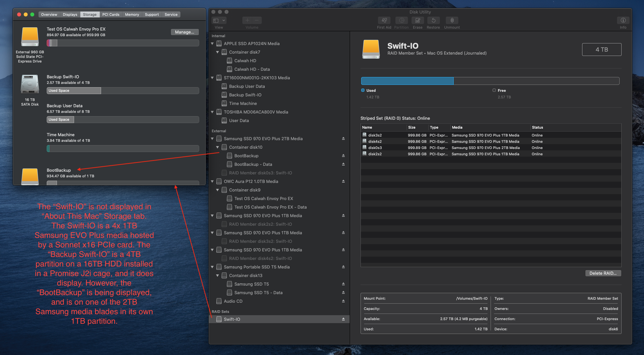This screenshot has width=644, height=355.
Task: Click the Swift-IO used and free space bar
Action: tap(490, 81)
